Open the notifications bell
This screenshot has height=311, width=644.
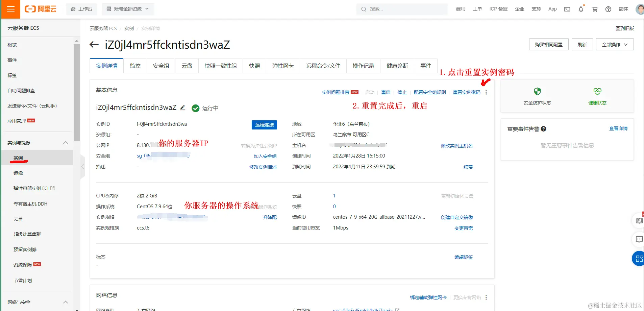click(x=581, y=9)
